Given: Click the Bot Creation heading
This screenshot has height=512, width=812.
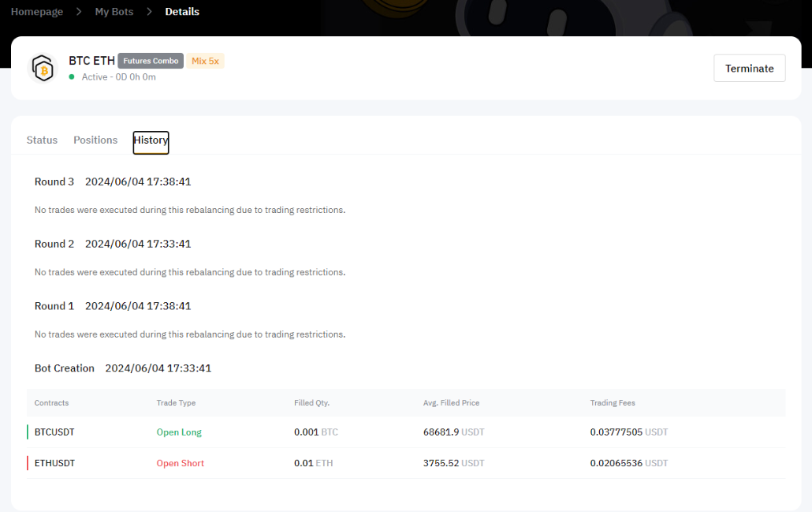Looking at the screenshot, I should pos(65,368).
